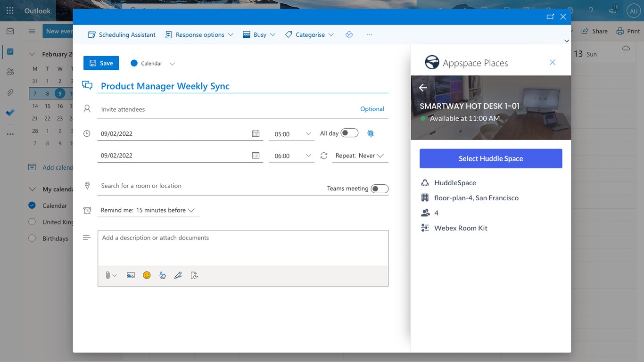Click the time zones globe icon

tap(371, 133)
